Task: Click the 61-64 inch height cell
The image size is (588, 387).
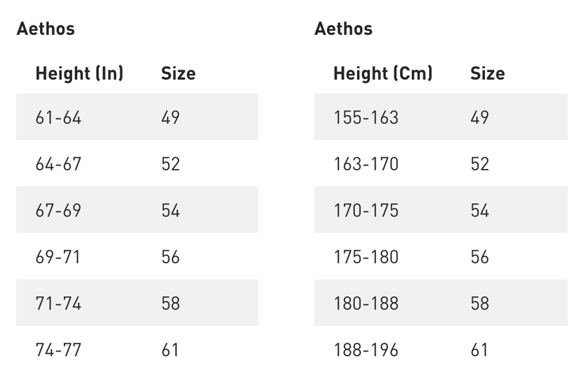Action: pyautogui.click(x=58, y=117)
